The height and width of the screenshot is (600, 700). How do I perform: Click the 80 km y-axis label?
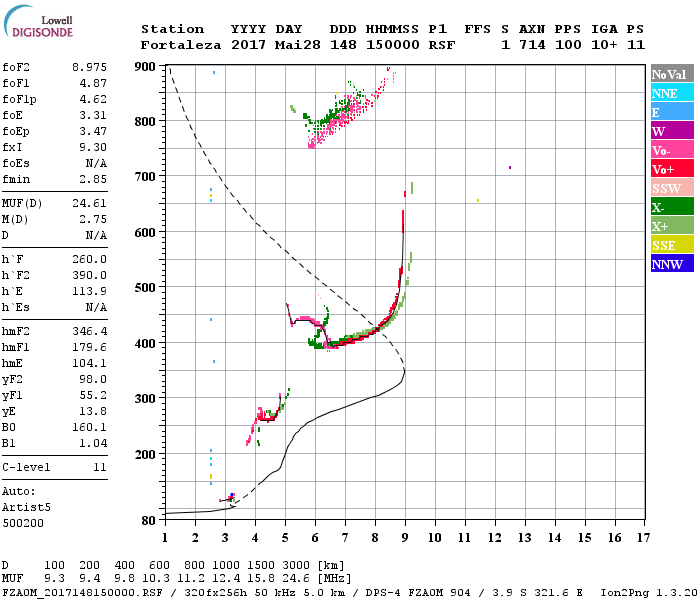(x=148, y=521)
